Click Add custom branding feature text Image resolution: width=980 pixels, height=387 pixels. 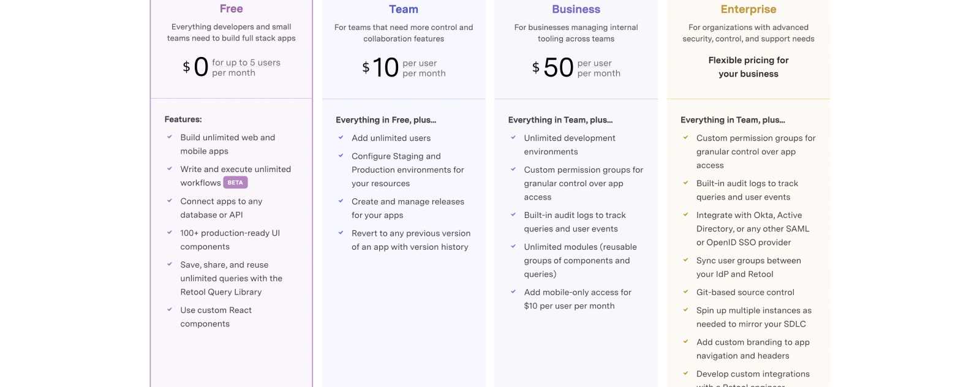point(753,348)
